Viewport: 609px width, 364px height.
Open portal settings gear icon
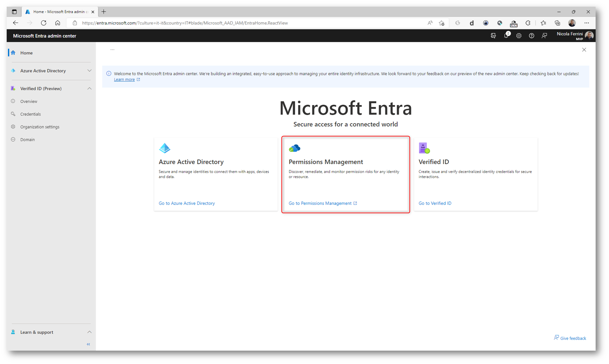click(x=519, y=36)
